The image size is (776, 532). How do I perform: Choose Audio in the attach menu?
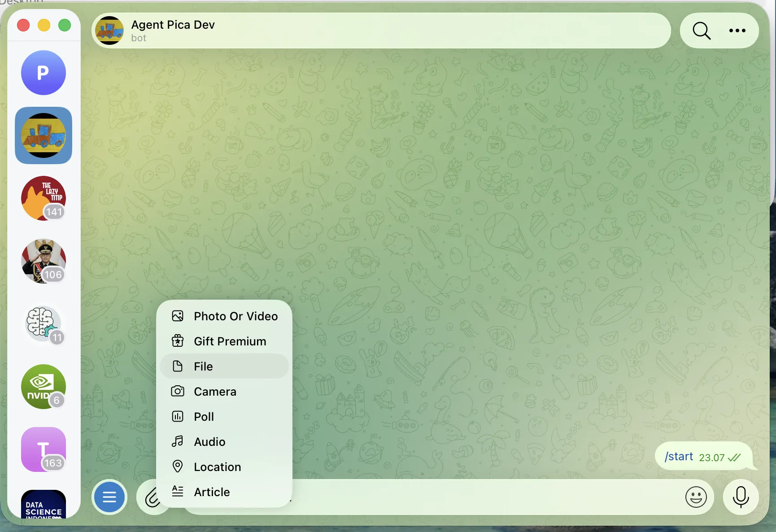(x=224, y=442)
